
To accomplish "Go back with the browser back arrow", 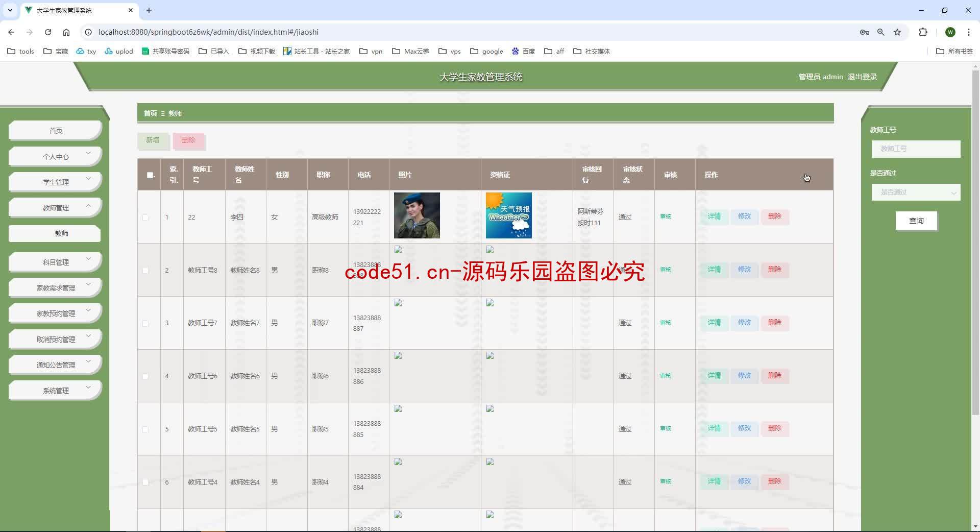I will (x=11, y=32).
